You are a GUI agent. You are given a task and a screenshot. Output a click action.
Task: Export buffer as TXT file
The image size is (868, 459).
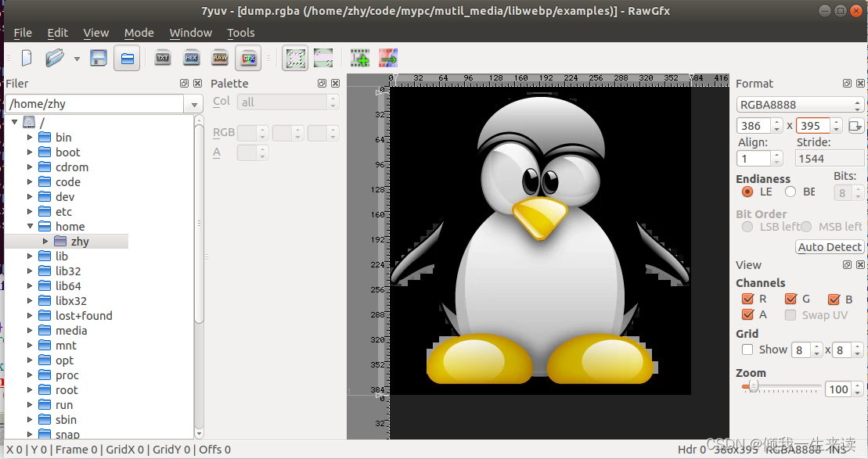click(162, 57)
